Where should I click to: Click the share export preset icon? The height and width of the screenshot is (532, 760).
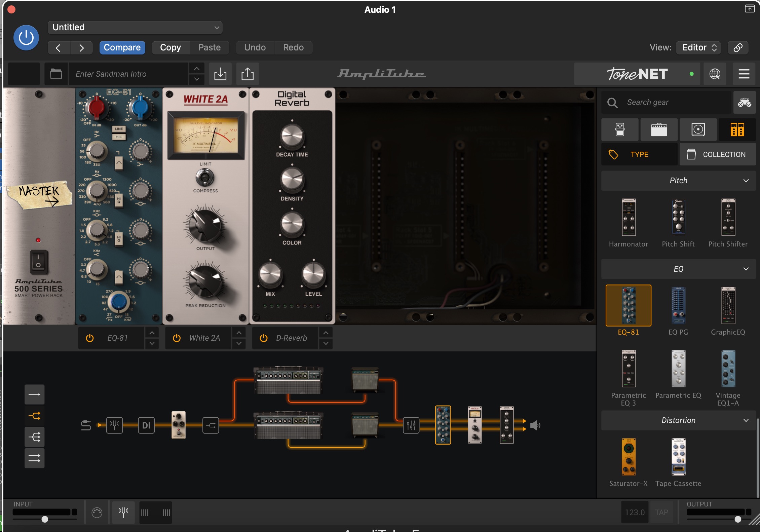pyautogui.click(x=248, y=74)
